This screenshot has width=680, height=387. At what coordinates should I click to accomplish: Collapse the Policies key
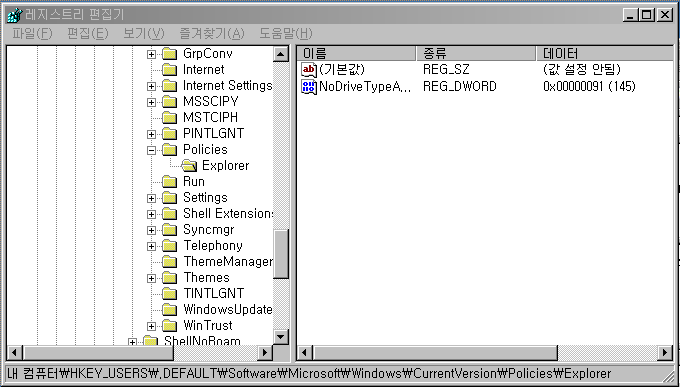point(151,150)
